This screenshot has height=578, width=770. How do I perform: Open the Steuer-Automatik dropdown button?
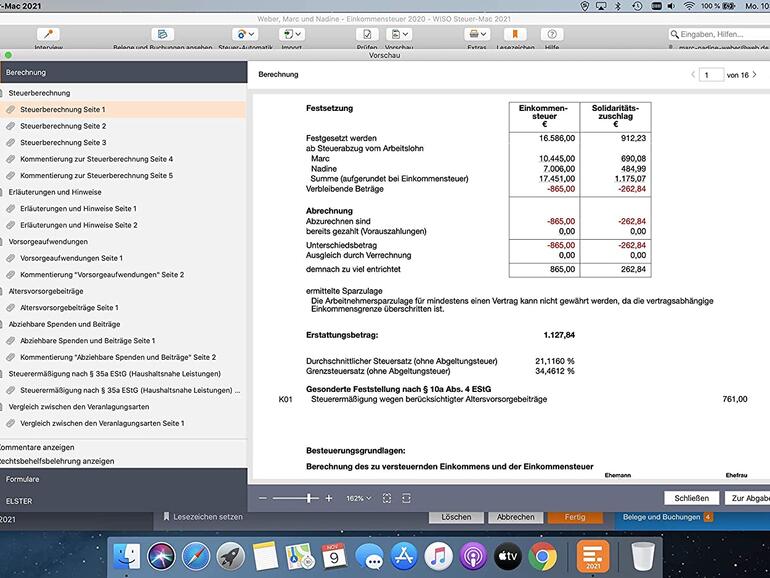pos(245,34)
